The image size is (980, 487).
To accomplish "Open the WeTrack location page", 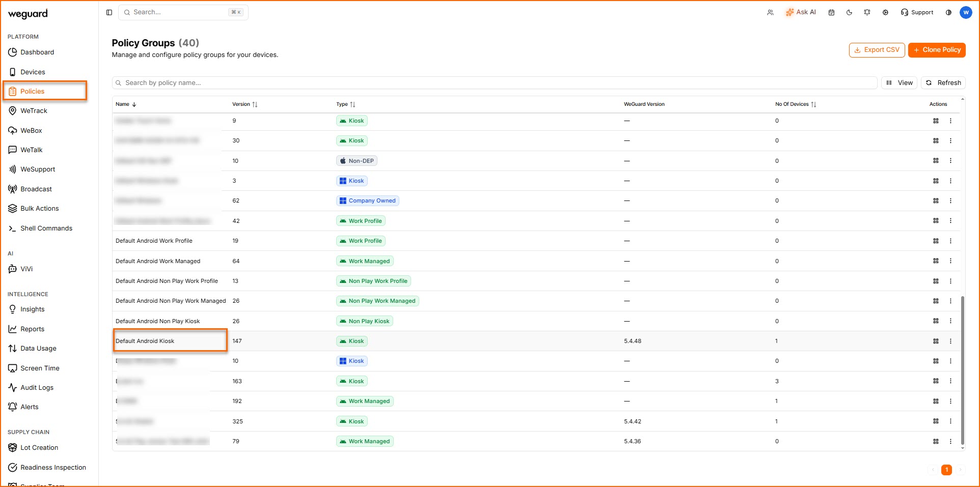I will (34, 111).
